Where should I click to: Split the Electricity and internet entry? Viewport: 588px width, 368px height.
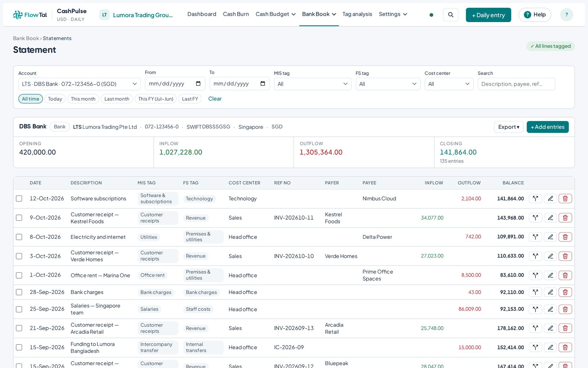535,237
